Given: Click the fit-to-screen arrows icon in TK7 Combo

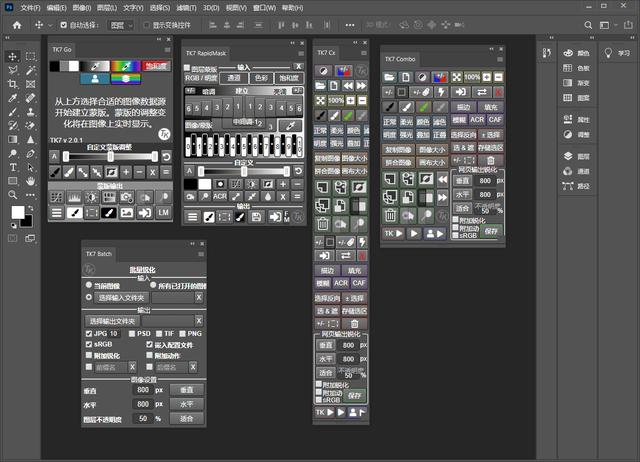Looking at the screenshot, I should pyautogui.click(x=457, y=77).
